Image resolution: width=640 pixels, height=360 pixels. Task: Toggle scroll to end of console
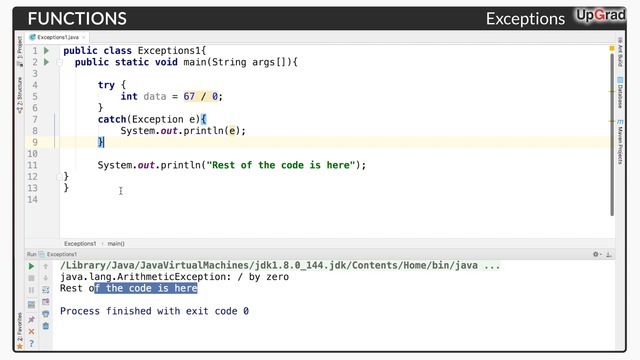point(46,302)
